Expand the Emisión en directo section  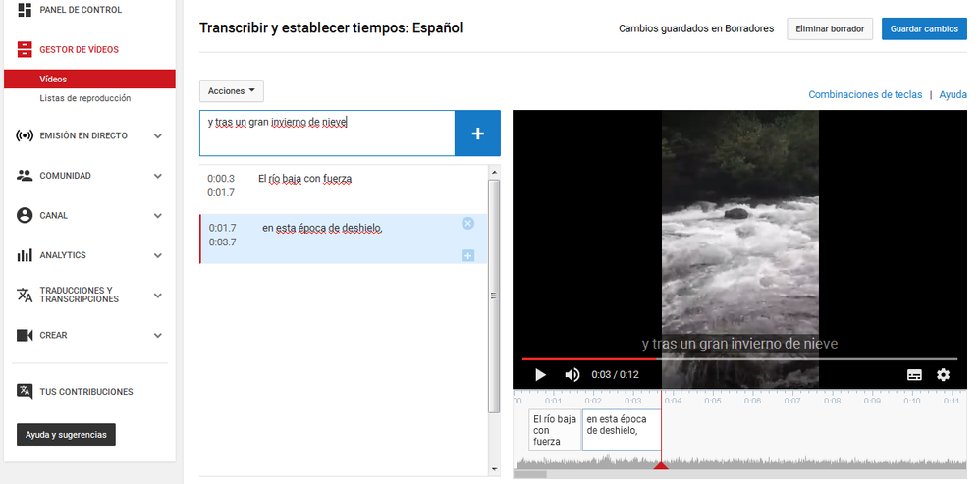pos(157,135)
